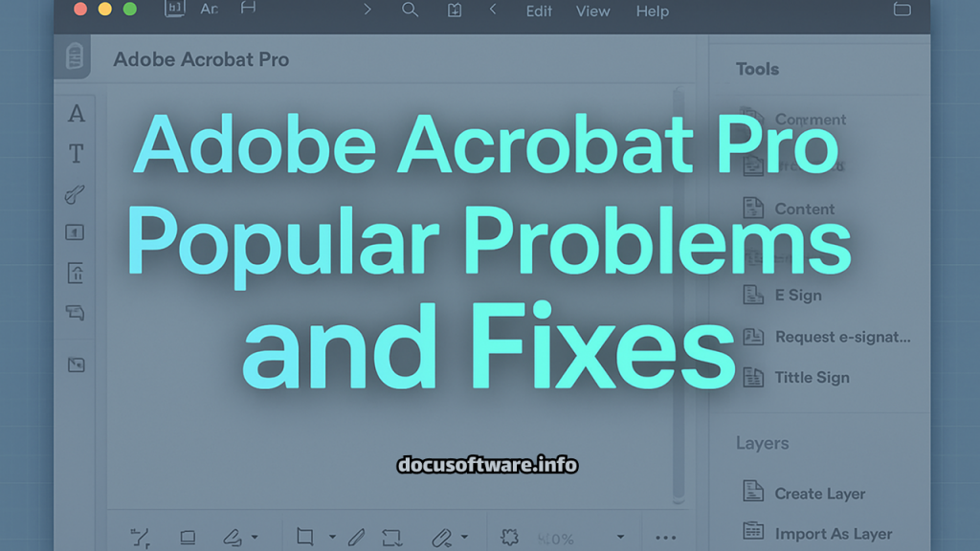Click the attachment paperclip icon in the toolbar
Viewport: 980px width, 551px height.
coord(443,537)
